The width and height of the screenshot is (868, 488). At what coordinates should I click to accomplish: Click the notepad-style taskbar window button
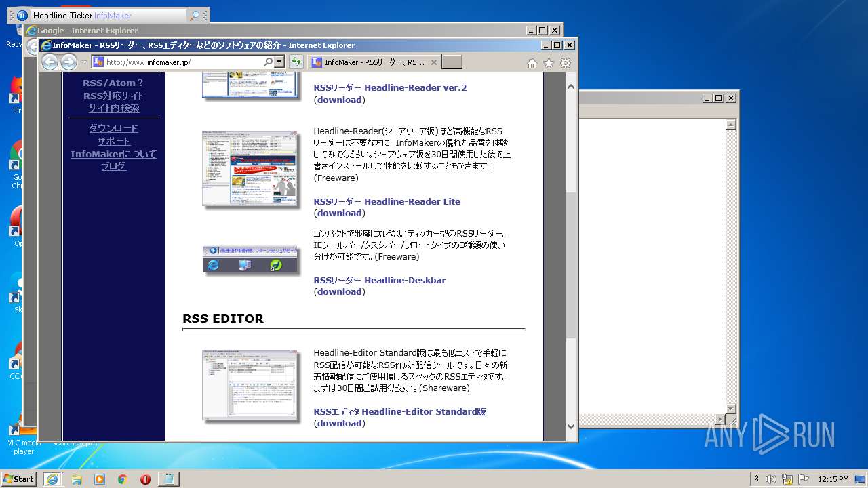[168, 479]
